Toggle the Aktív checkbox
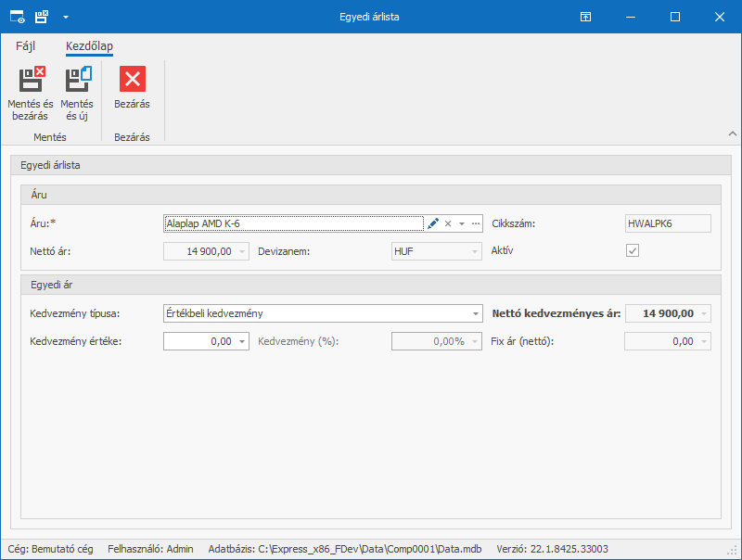 [633, 250]
